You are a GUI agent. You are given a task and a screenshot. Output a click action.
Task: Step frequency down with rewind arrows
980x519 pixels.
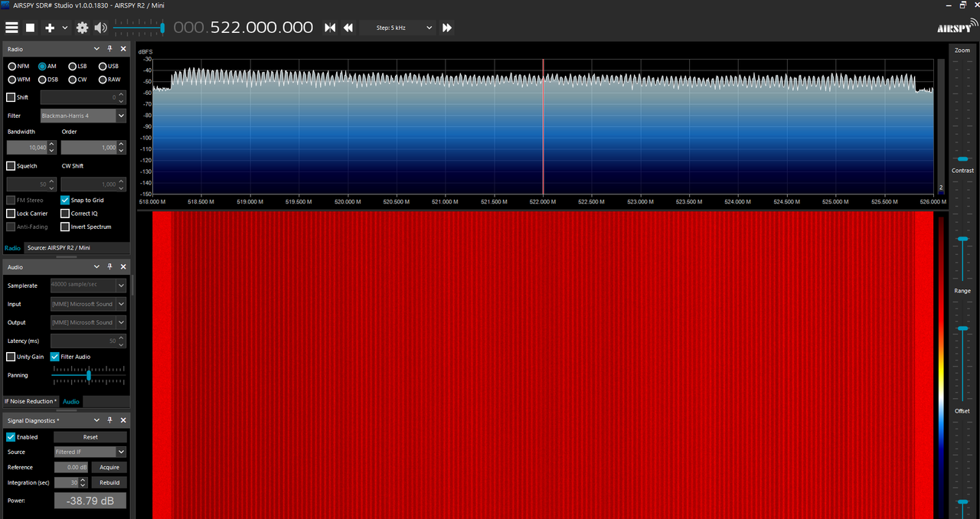pos(348,28)
